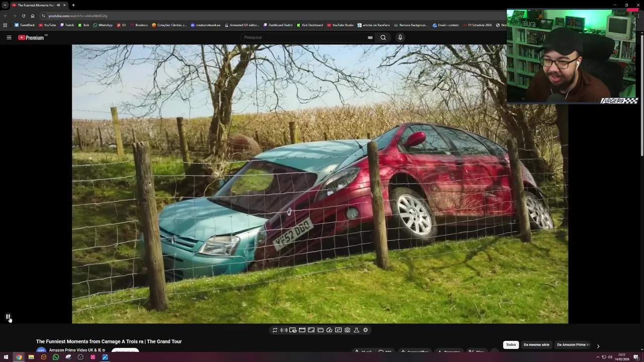
Task: Open the tab search dropdown arrow
Action: [5, 5]
